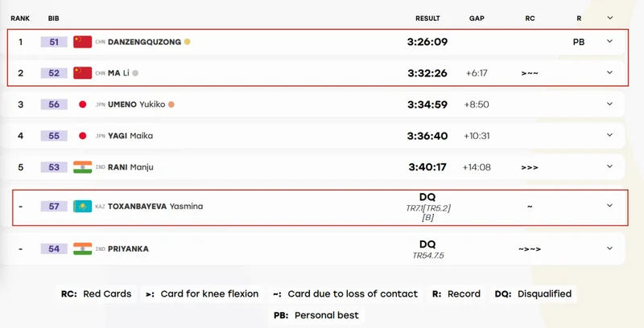The image size is (644, 328).
Task: Expand the MA Li result row chevron
Action: pos(610,72)
